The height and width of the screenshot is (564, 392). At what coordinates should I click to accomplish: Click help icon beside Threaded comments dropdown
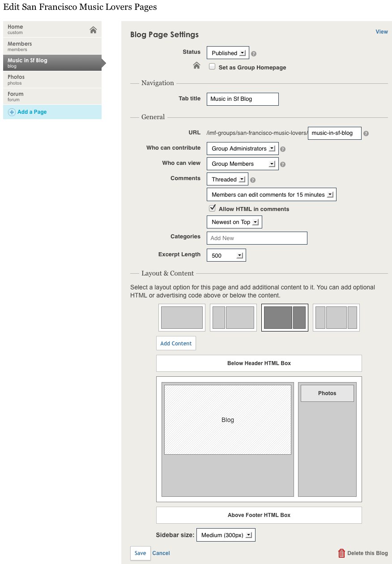click(253, 180)
